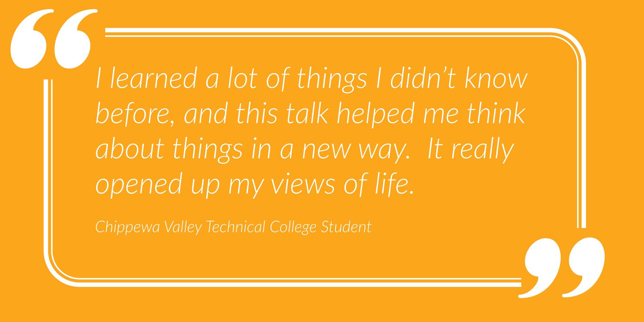Click the large closing quotation mark

coord(565,268)
